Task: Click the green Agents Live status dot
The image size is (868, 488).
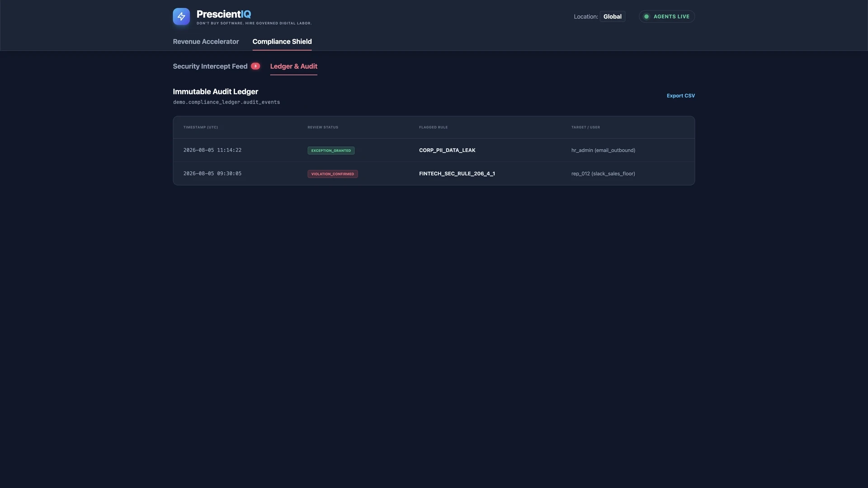Action: pos(646,17)
